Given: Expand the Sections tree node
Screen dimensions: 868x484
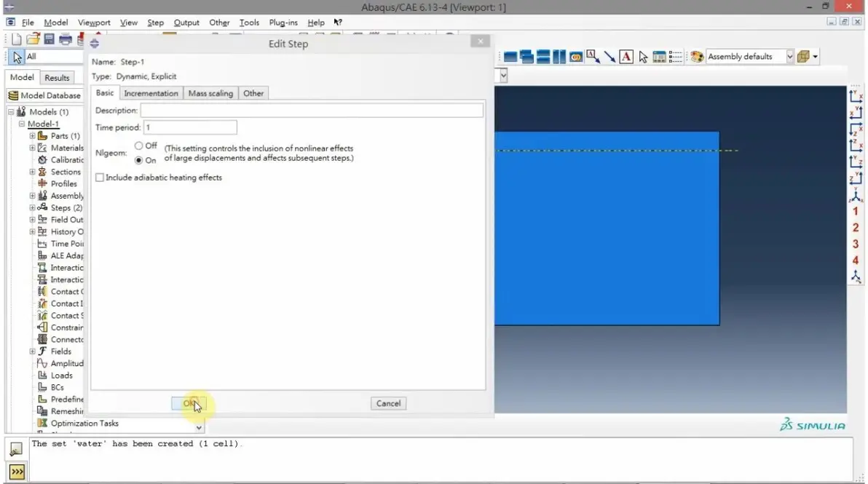Looking at the screenshot, I should (x=32, y=172).
